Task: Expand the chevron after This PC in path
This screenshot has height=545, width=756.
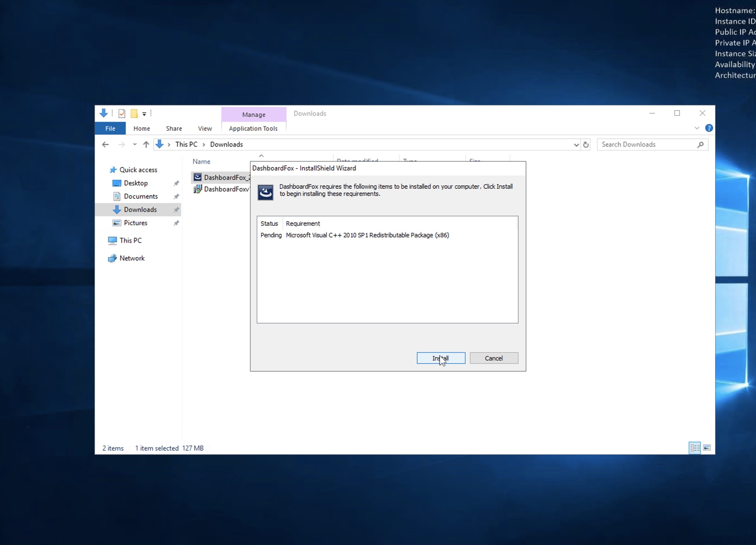Action: 204,145
